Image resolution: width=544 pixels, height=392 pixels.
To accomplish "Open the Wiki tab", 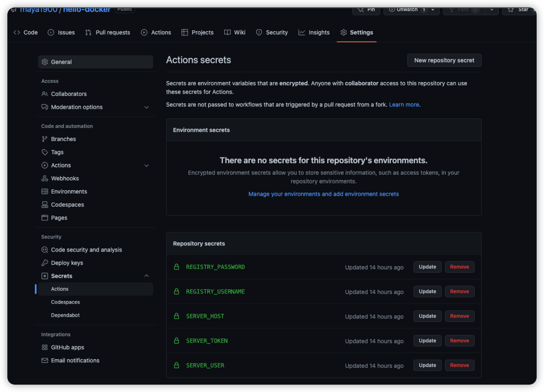I will 235,32.
